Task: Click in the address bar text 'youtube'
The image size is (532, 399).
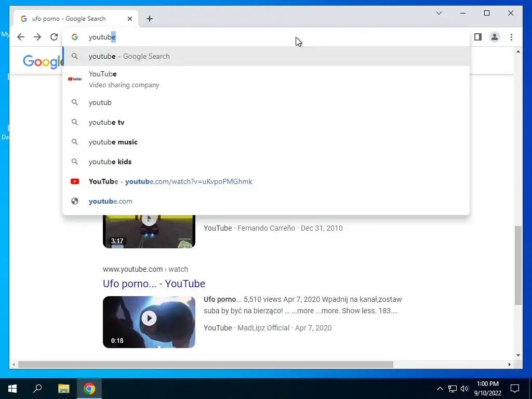Action: click(x=102, y=37)
